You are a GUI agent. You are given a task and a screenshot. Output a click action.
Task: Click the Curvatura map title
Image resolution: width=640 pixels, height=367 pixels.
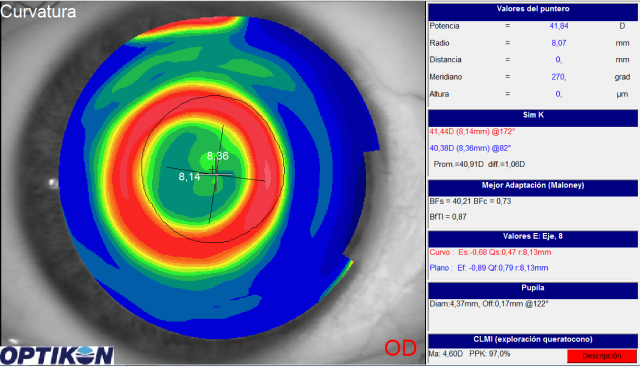point(38,11)
